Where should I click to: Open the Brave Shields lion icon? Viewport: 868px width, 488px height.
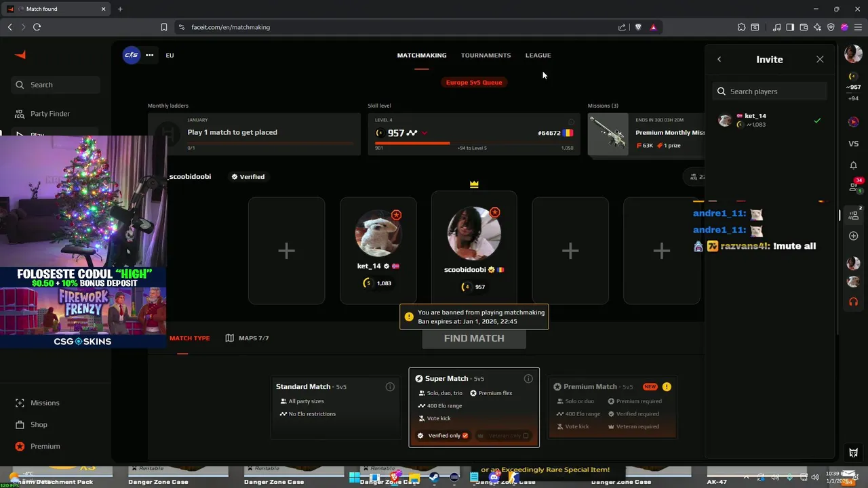[x=638, y=27]
